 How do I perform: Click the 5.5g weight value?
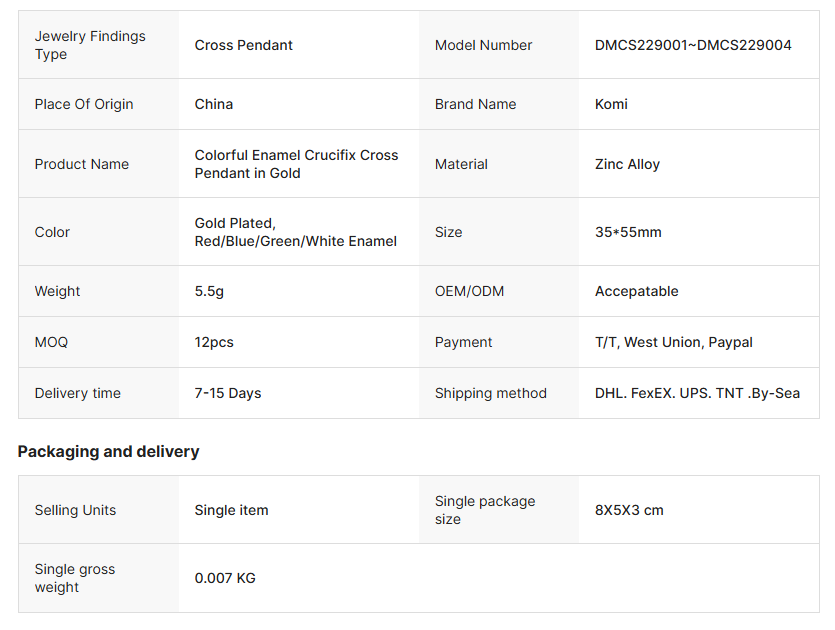[x=209, y=291]
